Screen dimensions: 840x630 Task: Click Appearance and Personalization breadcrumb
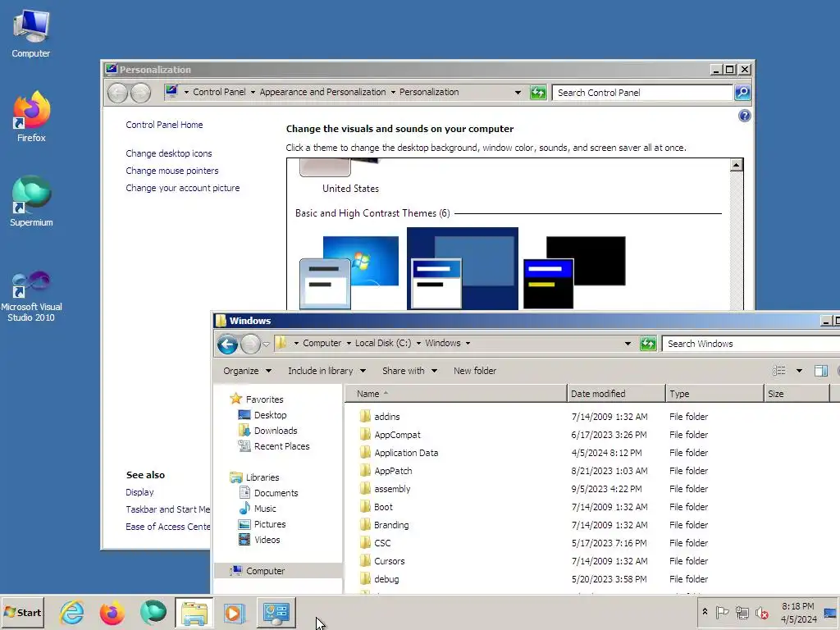(322, 92)
